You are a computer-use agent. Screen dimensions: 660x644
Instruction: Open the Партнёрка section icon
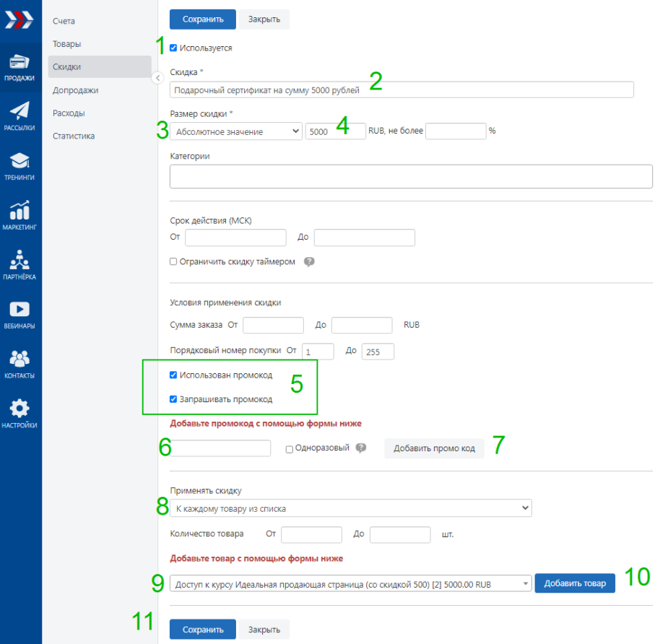pos(19,259)
